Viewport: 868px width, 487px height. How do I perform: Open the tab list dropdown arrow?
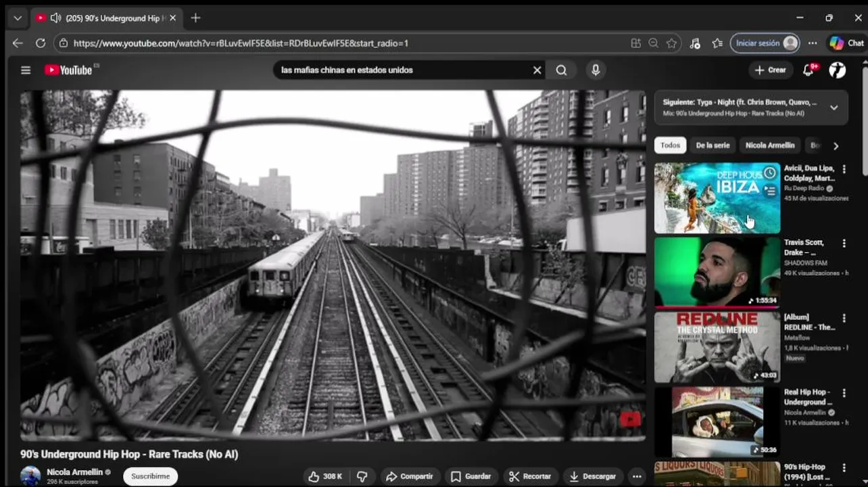18,18
